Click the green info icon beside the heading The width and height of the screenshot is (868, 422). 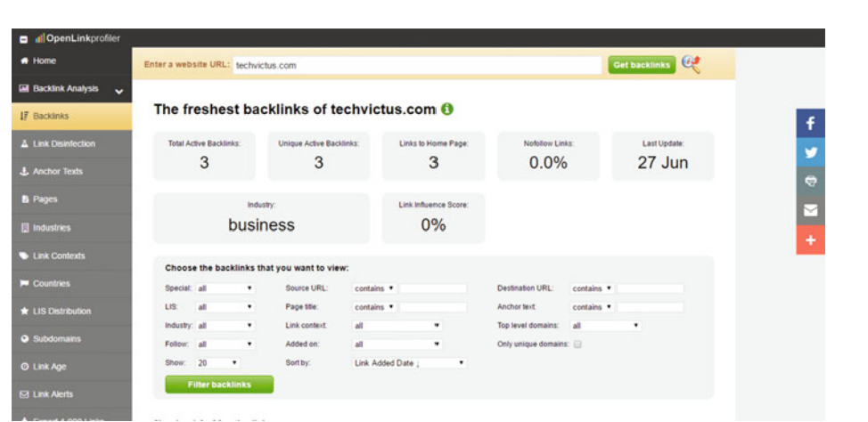(447, 109)
